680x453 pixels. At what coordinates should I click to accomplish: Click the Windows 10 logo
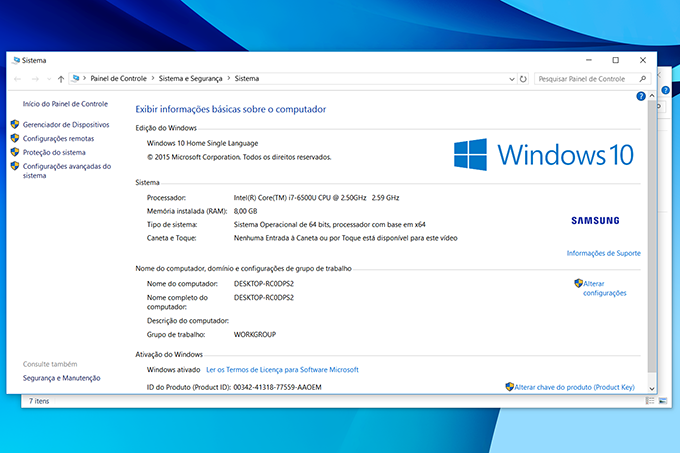pos(544,154)
